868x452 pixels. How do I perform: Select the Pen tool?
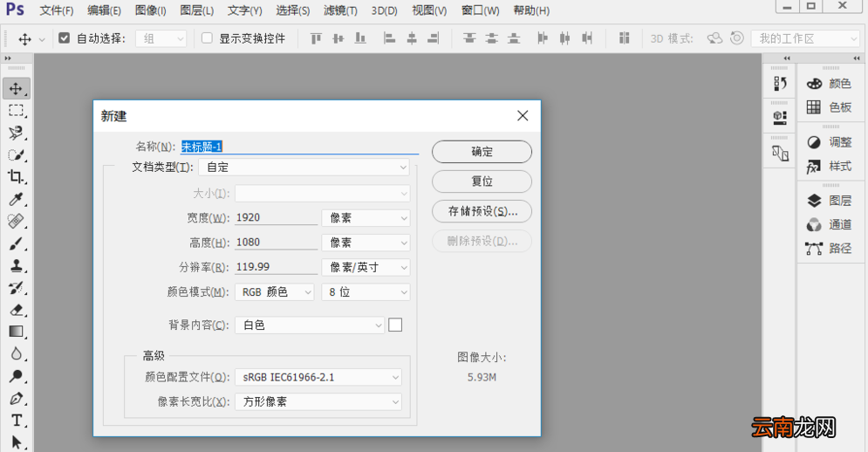(16, 398)
